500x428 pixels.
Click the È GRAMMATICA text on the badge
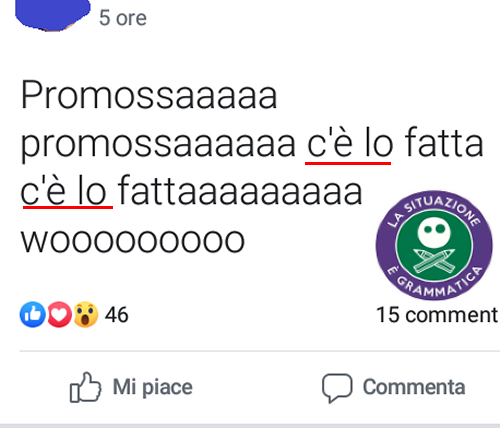[435, 282]
